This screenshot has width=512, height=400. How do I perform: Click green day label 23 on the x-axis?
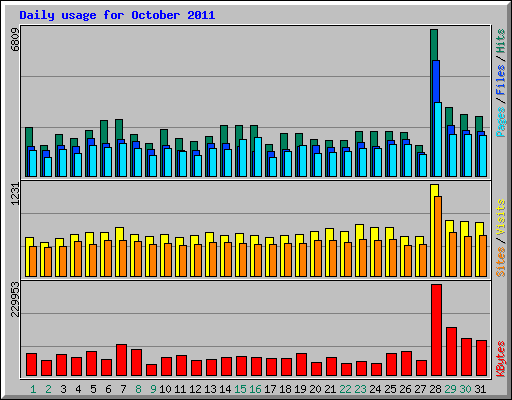(x=360, y=389)
